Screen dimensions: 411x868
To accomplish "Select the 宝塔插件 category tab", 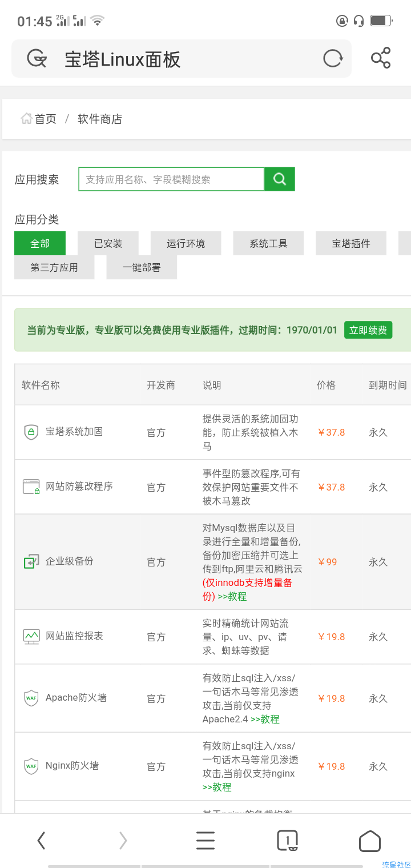I will (x=351, y=243).
